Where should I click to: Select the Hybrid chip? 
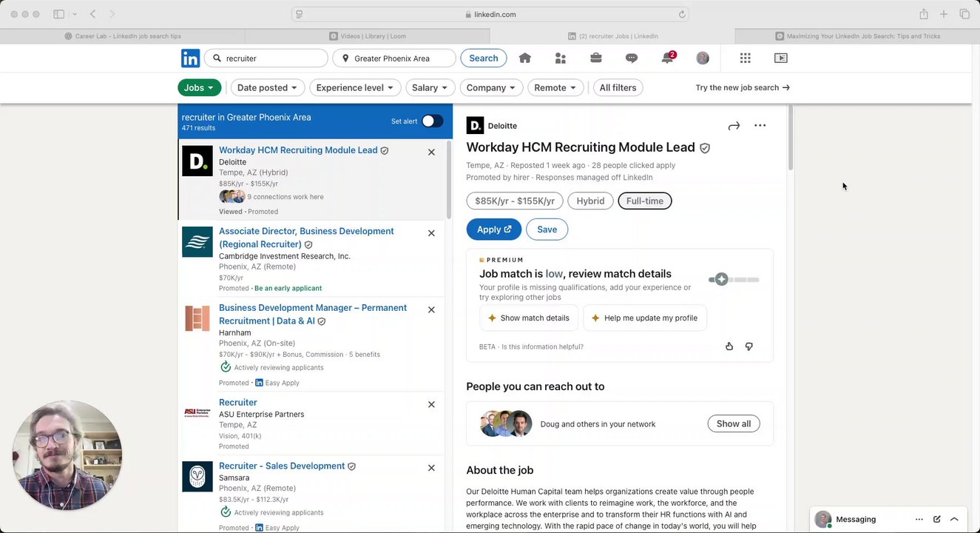click(590, 201)
